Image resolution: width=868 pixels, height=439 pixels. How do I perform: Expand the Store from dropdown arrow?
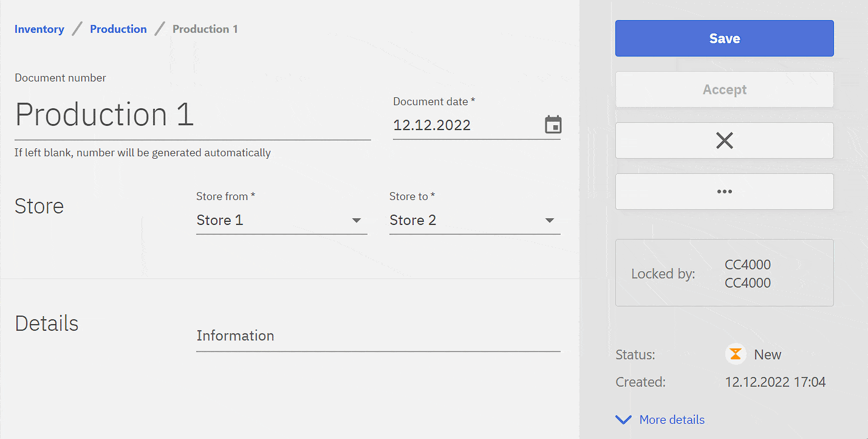pyautogui.click(x=357, y=220)
